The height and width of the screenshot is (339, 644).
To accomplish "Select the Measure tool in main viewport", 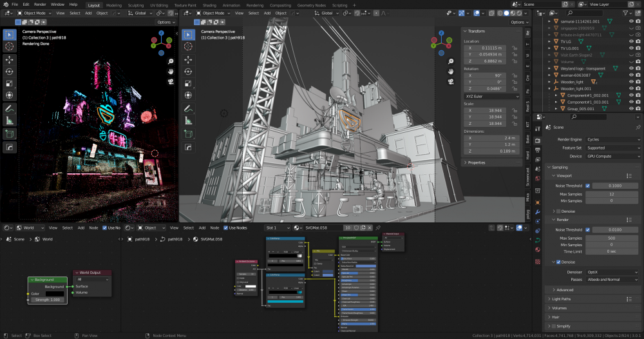I will click(x=188, y=121).
